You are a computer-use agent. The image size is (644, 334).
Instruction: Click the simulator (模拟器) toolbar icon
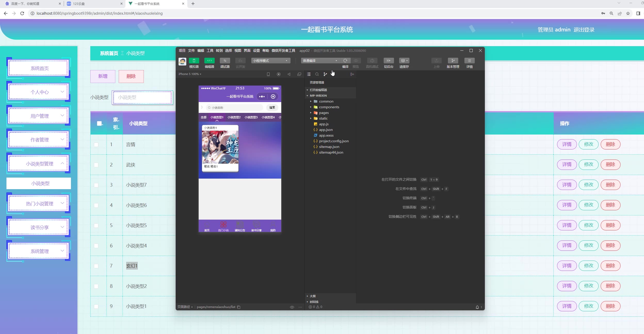click(194, 61)
